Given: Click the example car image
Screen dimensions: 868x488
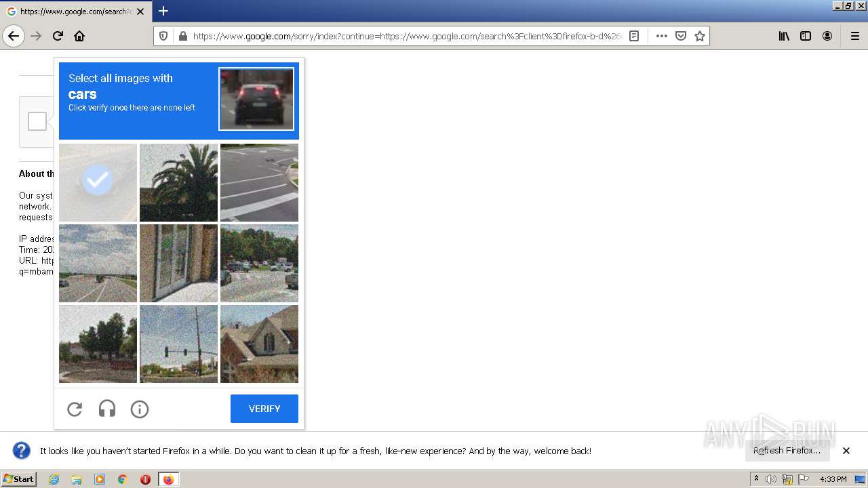Looking at the screenshot, I should coord(256,99).
